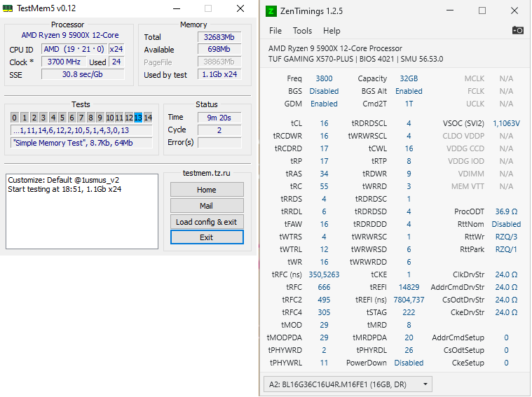Click the test sequence list field
The image size is (532, 397).
tap(81, 130)
